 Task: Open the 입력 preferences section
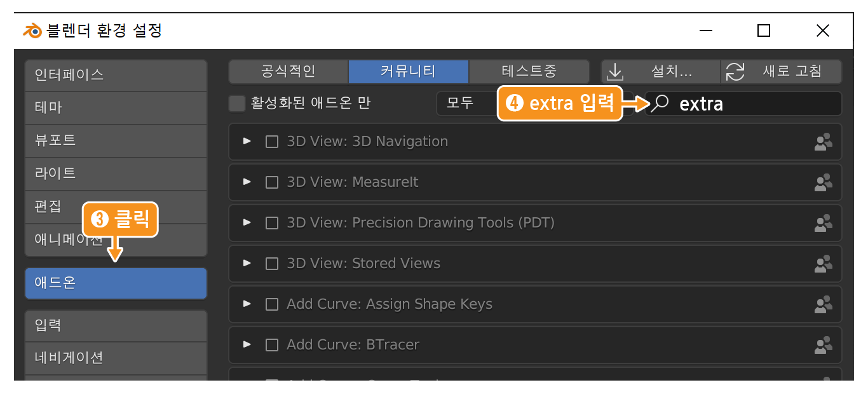pyautogui.click(x=116, y=326)
